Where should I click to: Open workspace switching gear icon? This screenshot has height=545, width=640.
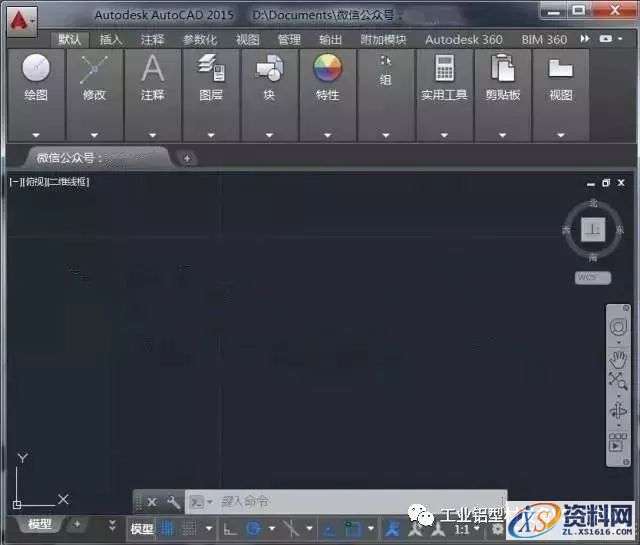497,529
